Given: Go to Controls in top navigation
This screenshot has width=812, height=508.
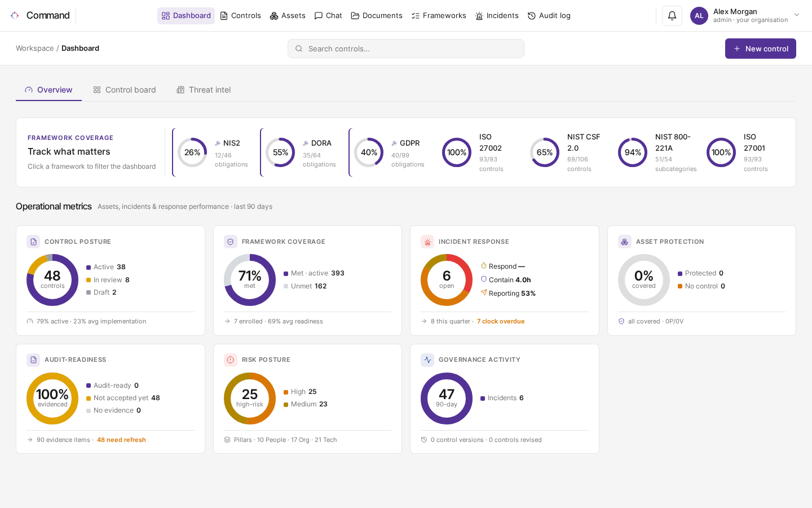Looking at the screenshot, I should (240, 16).
